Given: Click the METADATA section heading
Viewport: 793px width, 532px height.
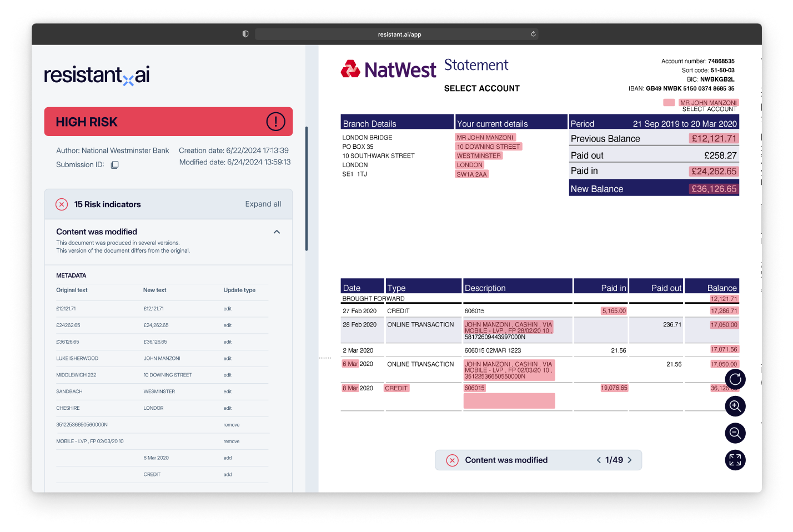Looking at the screenshot, I should point(71,275).
